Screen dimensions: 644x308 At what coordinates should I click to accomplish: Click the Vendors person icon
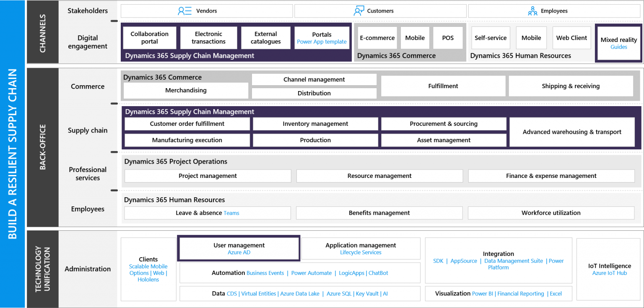(x=185, y=10)
